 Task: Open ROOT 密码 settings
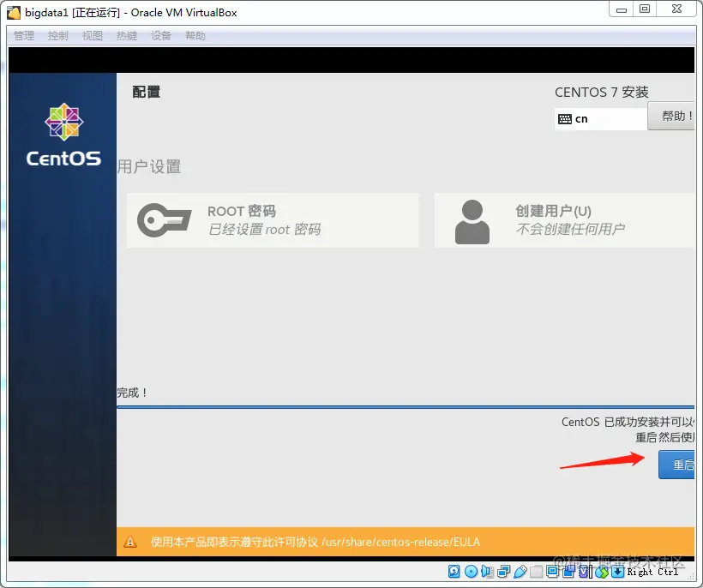273,220
